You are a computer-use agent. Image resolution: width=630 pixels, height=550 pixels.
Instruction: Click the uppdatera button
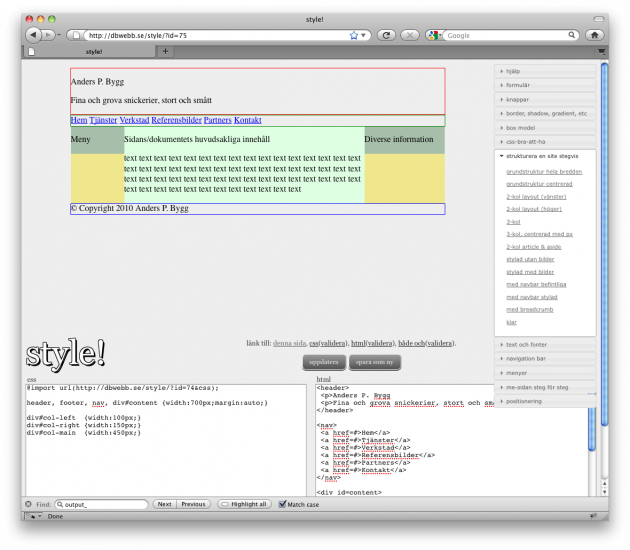click(x=324, y=362)
